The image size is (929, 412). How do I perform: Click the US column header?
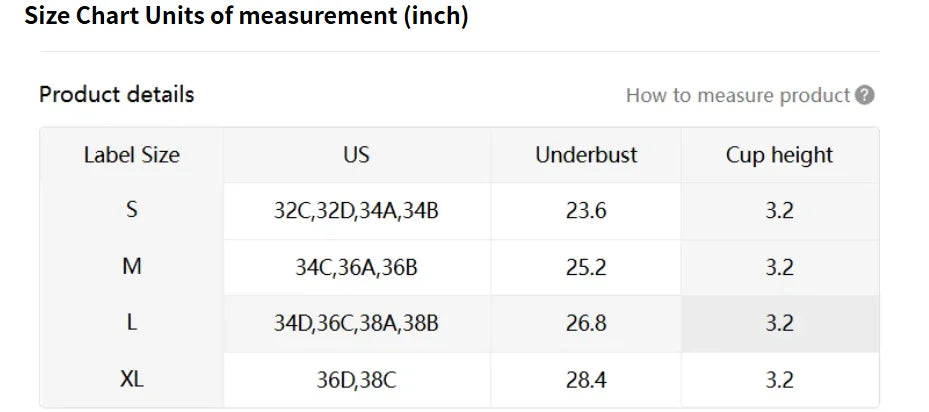tap(356, 155)
